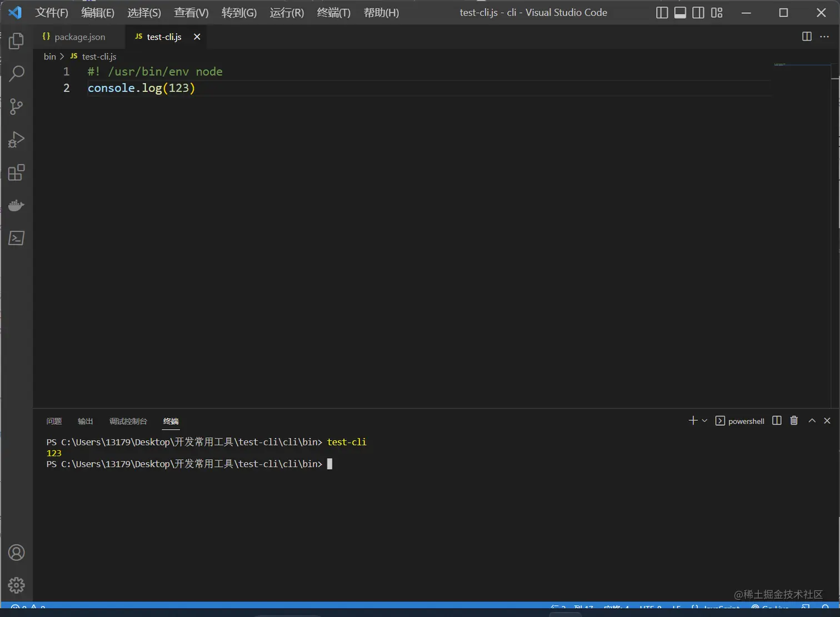
Task: Open Customize Layout icon
Action: pyautogui.click(x=717, y=12)
